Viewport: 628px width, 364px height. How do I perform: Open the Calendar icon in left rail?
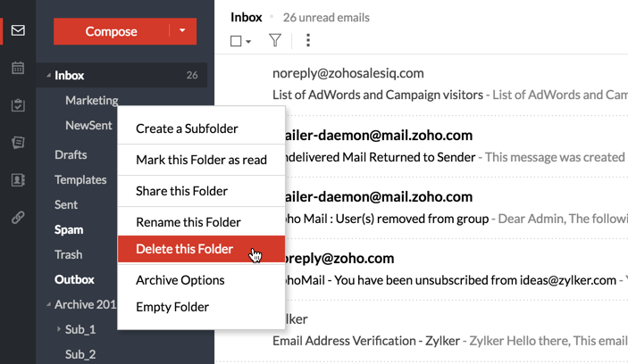18,68
